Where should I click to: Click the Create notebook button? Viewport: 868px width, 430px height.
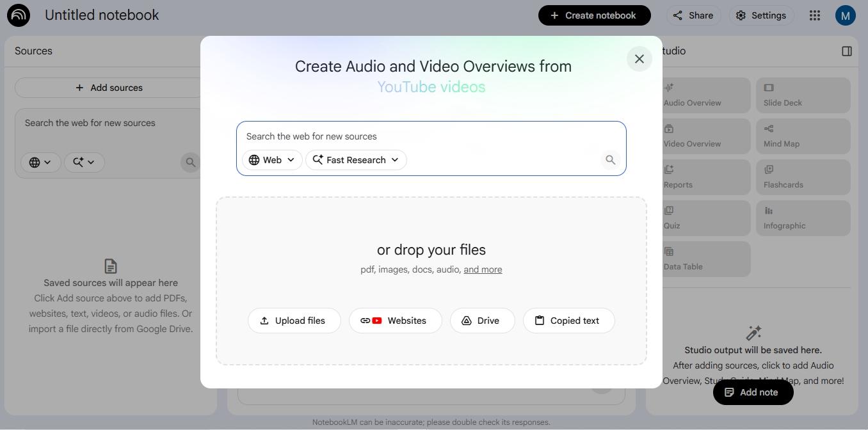(594, 15)
